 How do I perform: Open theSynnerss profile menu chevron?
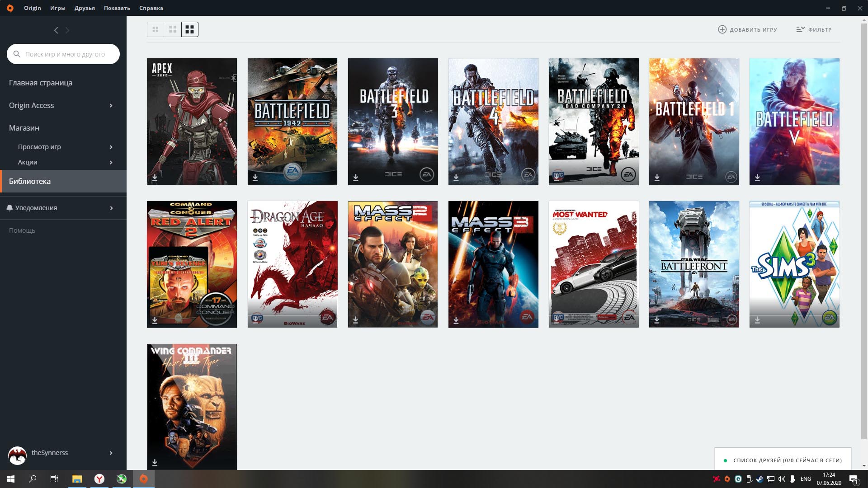[x=111, y=453]
